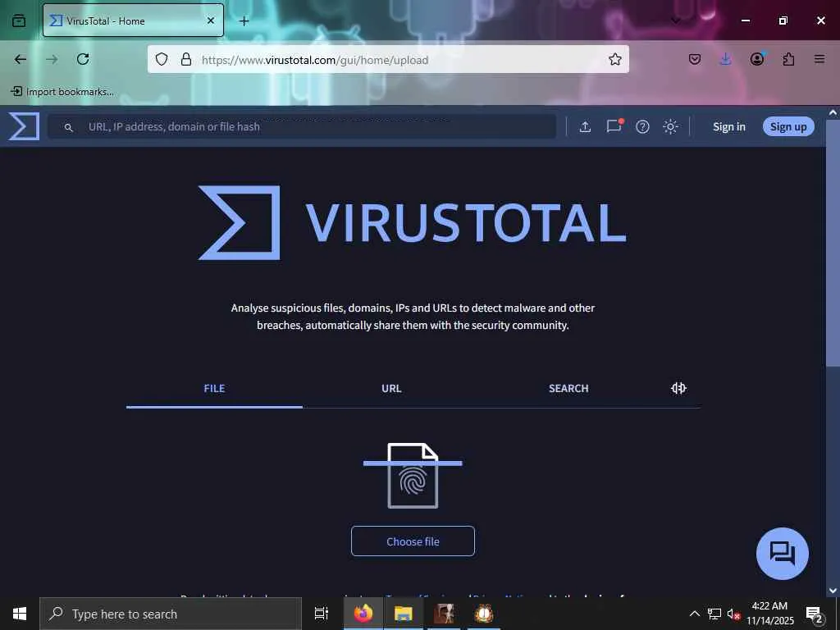840x630 pixels.
Task: Toggle light and dark theme
Action: [670, 126]
